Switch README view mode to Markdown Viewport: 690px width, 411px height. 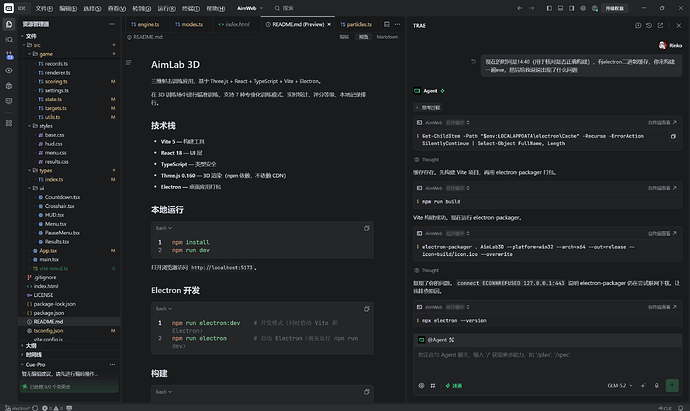click(387, 37)
